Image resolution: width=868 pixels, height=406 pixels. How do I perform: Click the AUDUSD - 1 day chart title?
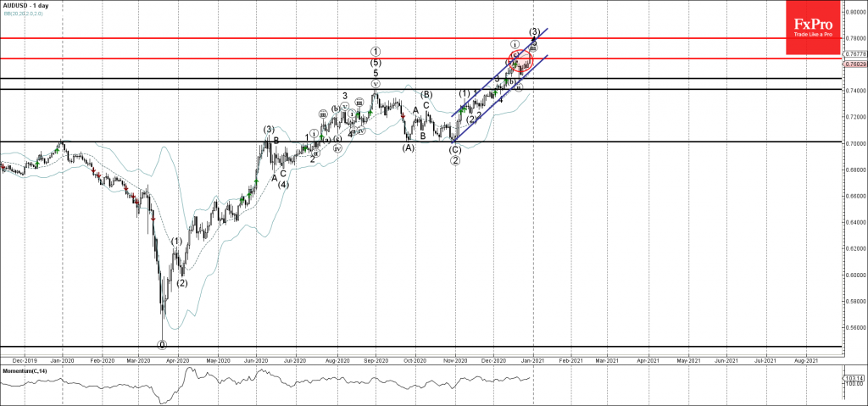coord(26,6)
